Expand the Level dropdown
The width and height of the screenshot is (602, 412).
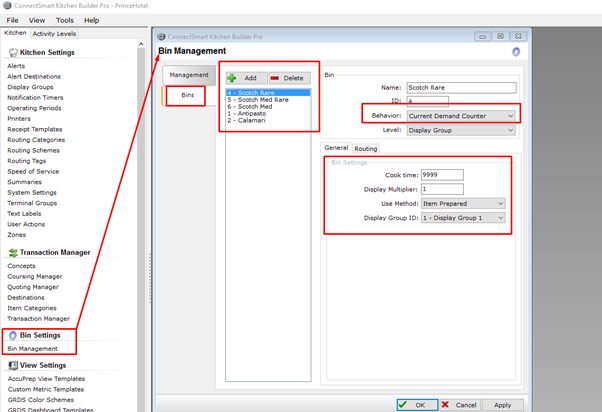pos(461,131)
